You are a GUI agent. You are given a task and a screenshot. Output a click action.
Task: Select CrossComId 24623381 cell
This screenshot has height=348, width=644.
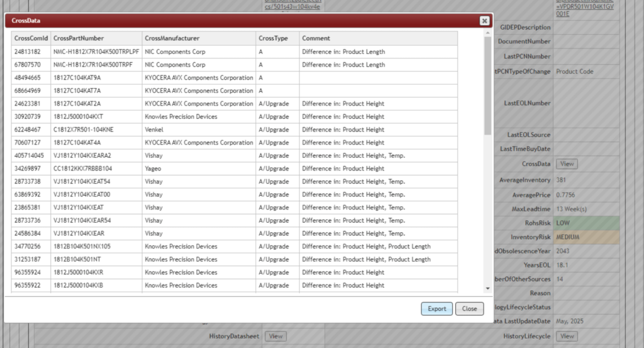pyautogui.click(x=31, y=104)
